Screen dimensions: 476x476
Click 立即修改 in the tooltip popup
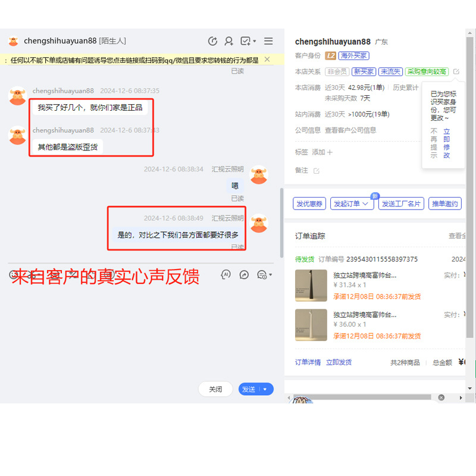[446, 143]
